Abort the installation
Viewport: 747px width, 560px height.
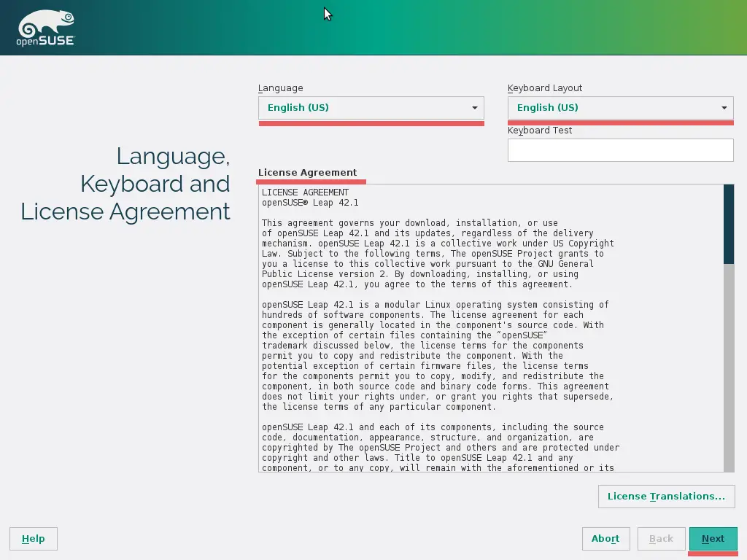point(605,539)
